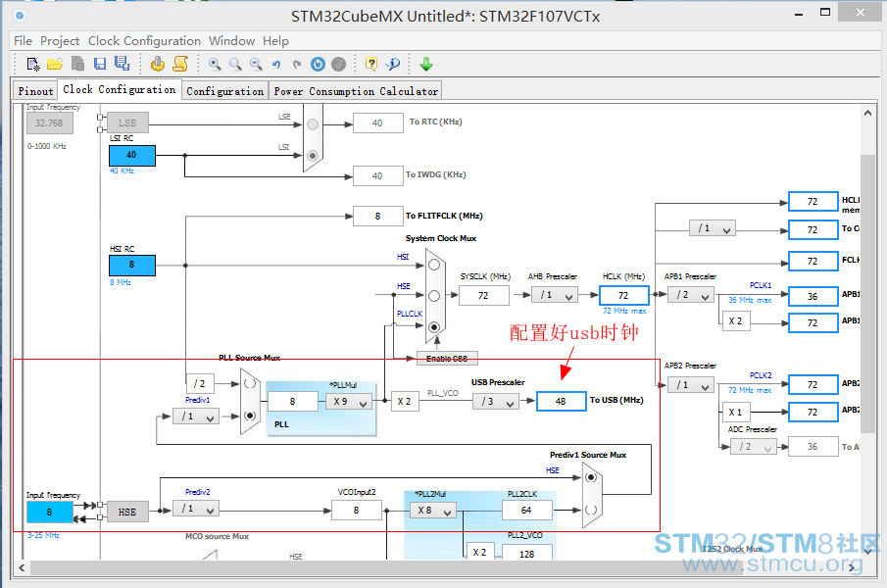Open the Help menu
The image size is (887, 588).
pyautogui.click(x=275, y=41)
